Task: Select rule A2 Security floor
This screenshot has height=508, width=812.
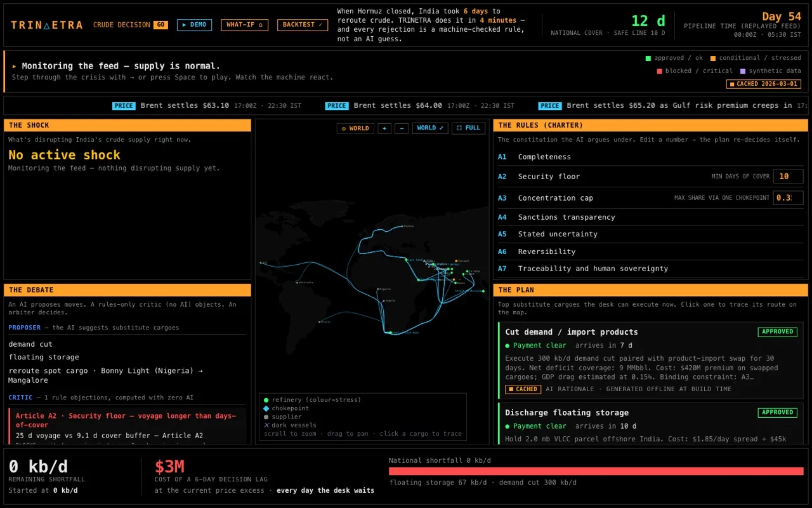Action: (651, 177)
